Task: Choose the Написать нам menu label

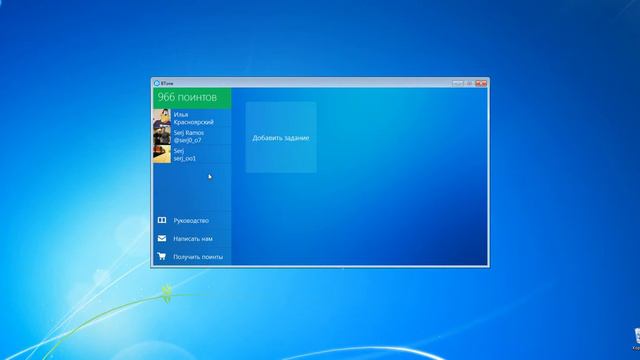Action: 193,239
